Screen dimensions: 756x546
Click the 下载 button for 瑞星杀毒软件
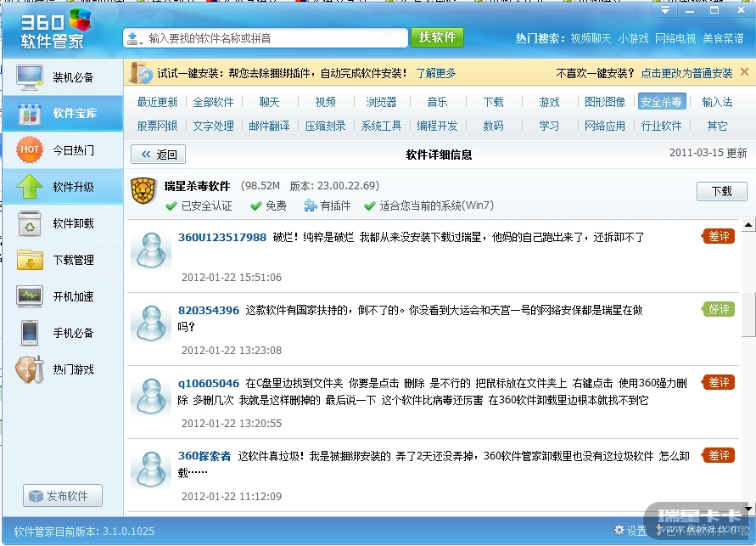[x=722, y=192]
